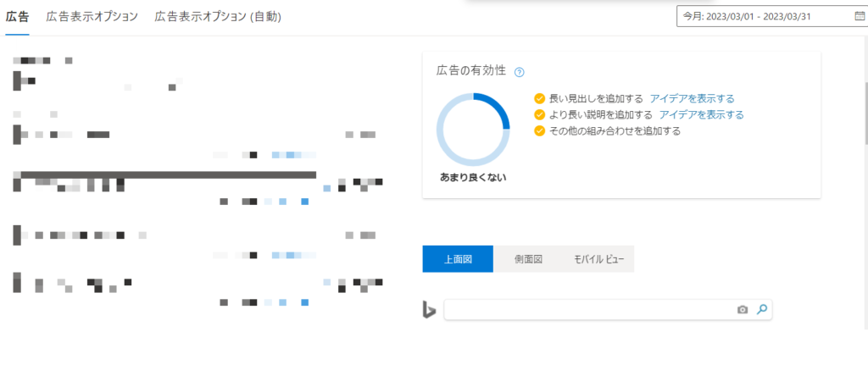The height and width of the screenshot is (387, 868).
Task: Click the Bing logo beside search box
Action: pyautogui.click(x=430, y=310)
